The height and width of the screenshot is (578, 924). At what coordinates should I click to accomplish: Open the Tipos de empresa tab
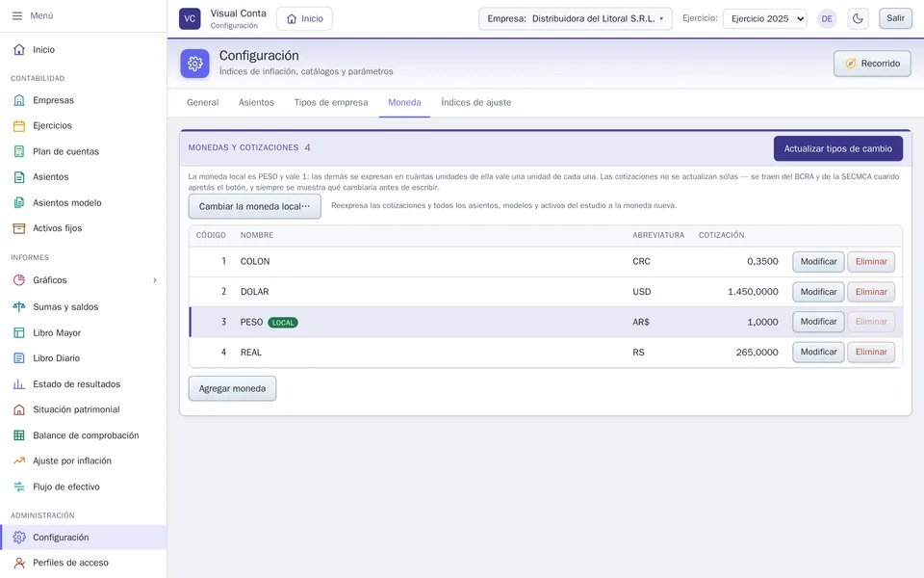(331, 103)
